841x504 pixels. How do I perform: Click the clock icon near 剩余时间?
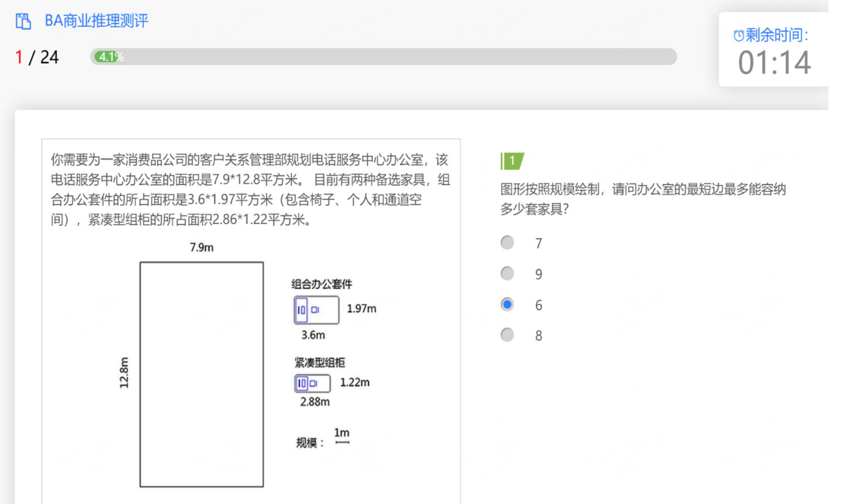[738, 35]
